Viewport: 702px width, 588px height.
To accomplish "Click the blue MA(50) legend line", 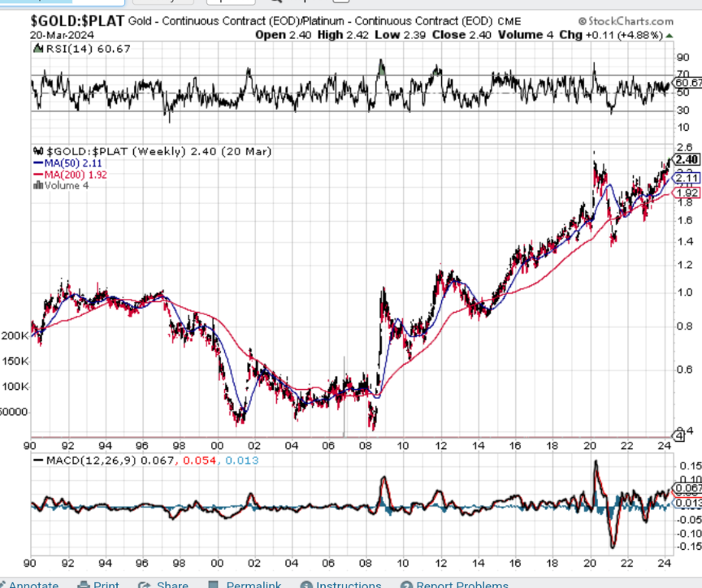I will [x=39, y=162].
